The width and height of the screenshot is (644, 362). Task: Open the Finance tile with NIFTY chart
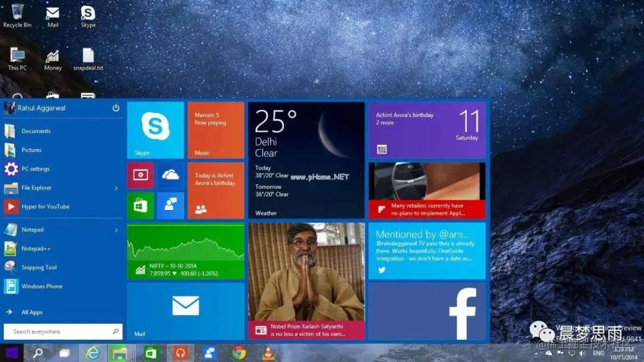click(185, 251)
